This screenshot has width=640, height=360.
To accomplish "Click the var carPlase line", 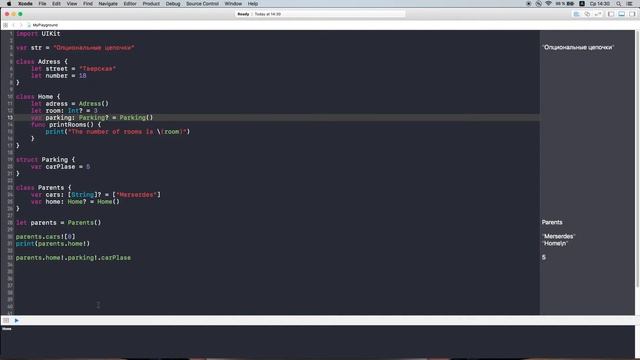I will pos(60,167).
